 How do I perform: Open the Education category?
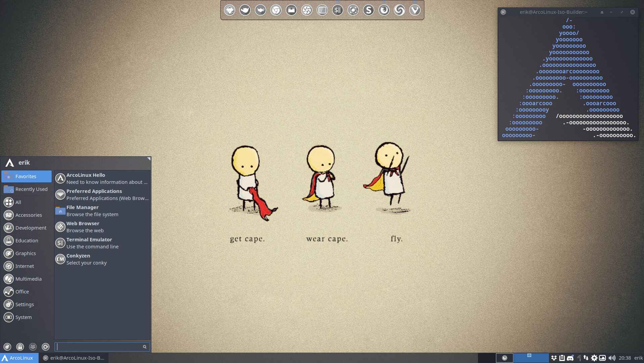tap(27, 240)
